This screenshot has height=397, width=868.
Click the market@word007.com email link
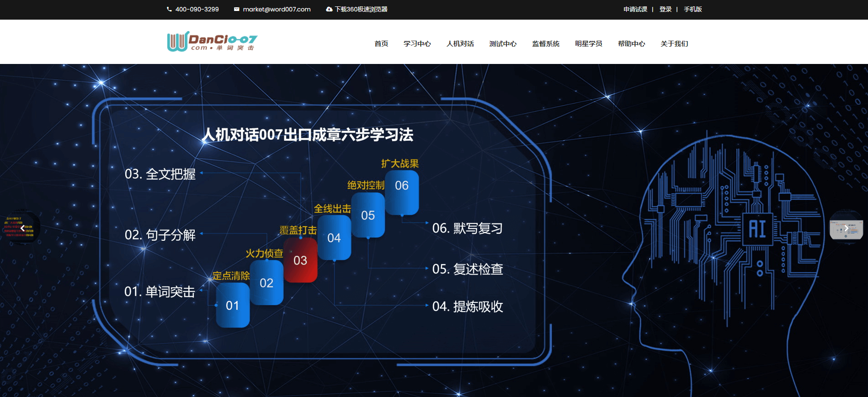[x=277, y=9]
